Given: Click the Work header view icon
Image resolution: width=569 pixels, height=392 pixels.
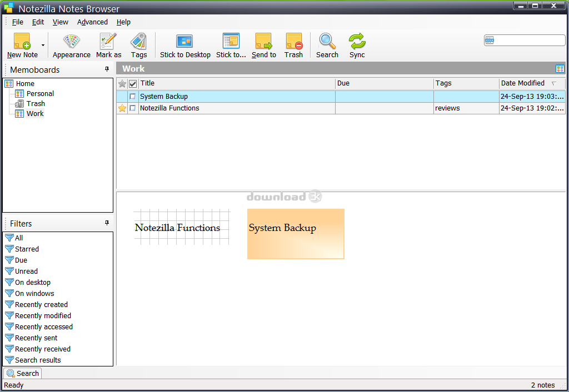Looking at the screenshot, I should (560, 68).
